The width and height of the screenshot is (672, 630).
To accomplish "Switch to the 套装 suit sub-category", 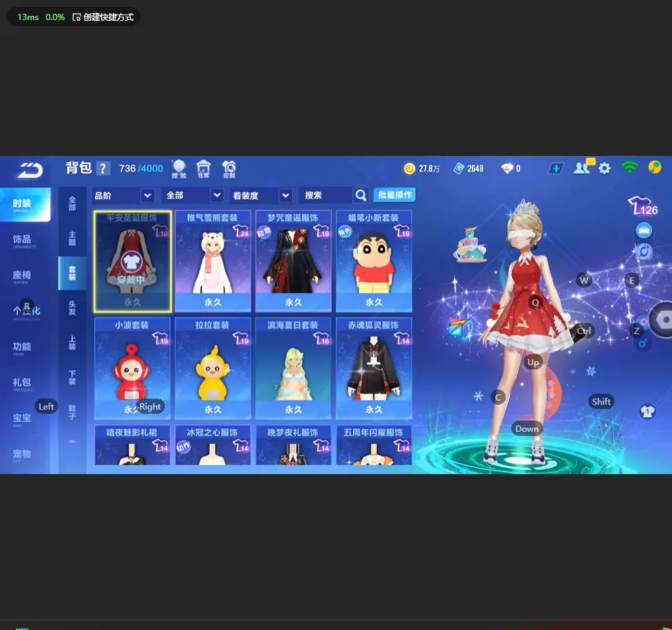I will click(72, 273).
